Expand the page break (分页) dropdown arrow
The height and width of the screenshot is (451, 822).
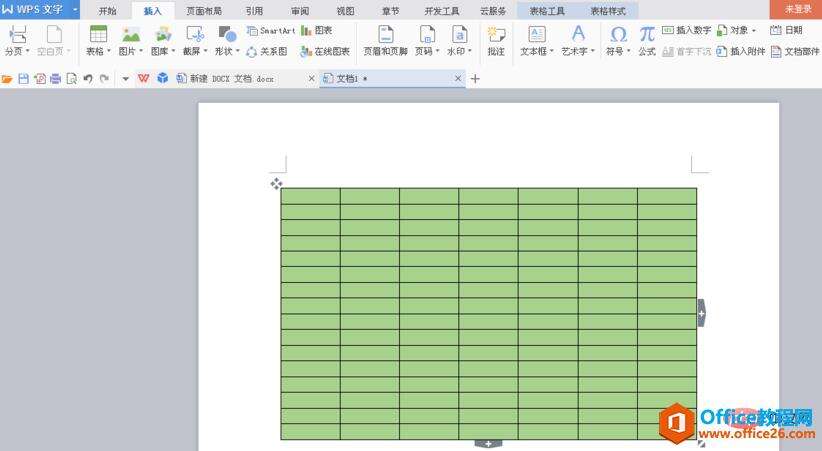[x=27, y=51]
